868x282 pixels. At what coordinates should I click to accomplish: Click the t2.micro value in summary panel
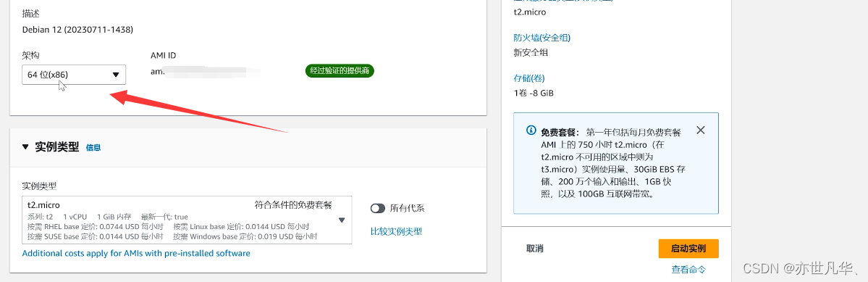(530, 12)
